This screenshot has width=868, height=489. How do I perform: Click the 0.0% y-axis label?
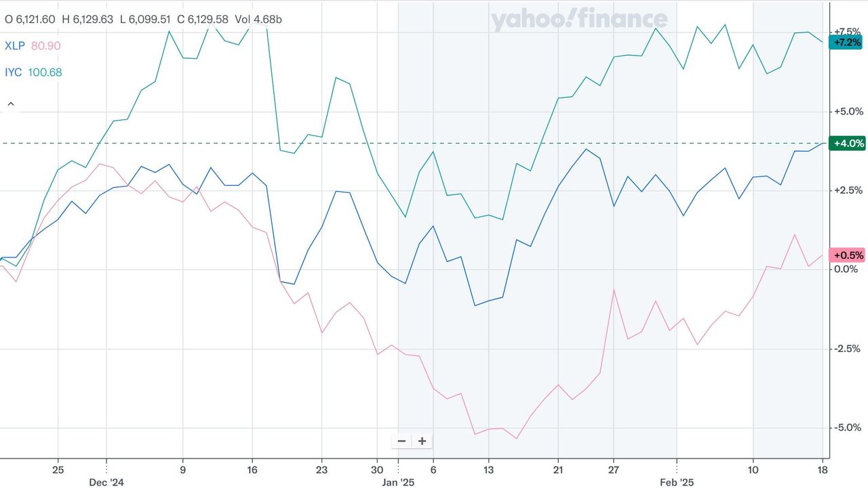[847, 269]
